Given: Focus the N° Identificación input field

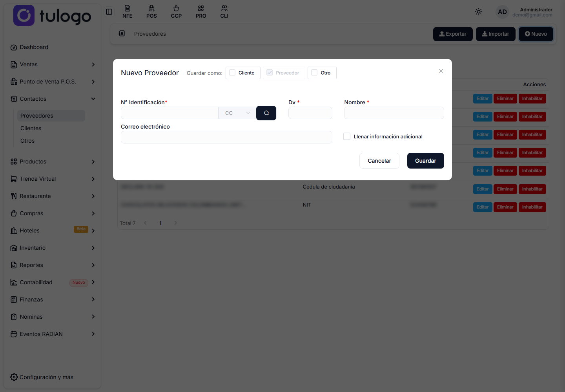Looking at the screenshot, I should pos(169,113).
